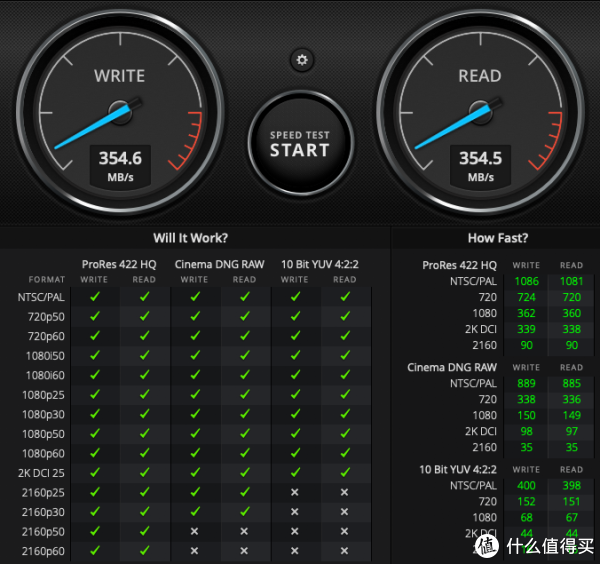
Task: Click the 400 10 Bit YUV NTSC/PAL write value
Action: coord(527,486)
